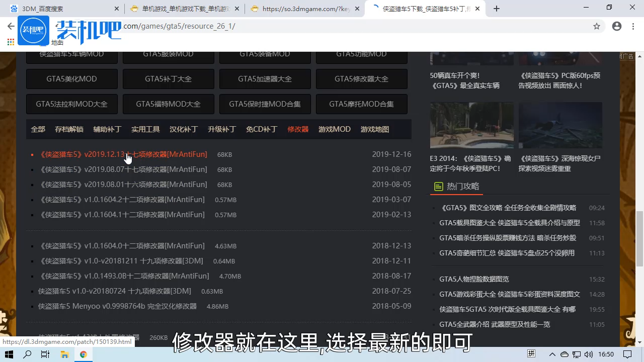Click the Task View icon on the taskbar
This screenshot has width=644, height=362.
coord(45,354)
